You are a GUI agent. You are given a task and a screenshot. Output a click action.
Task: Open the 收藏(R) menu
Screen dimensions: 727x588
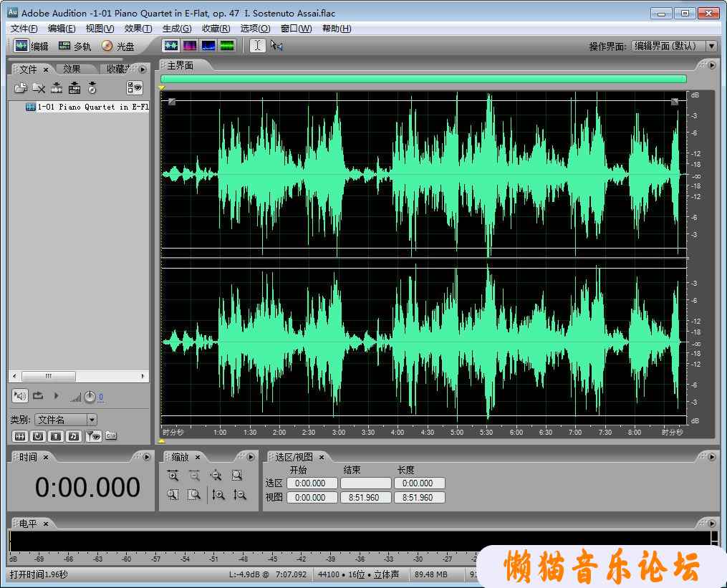tap(216, 29)
